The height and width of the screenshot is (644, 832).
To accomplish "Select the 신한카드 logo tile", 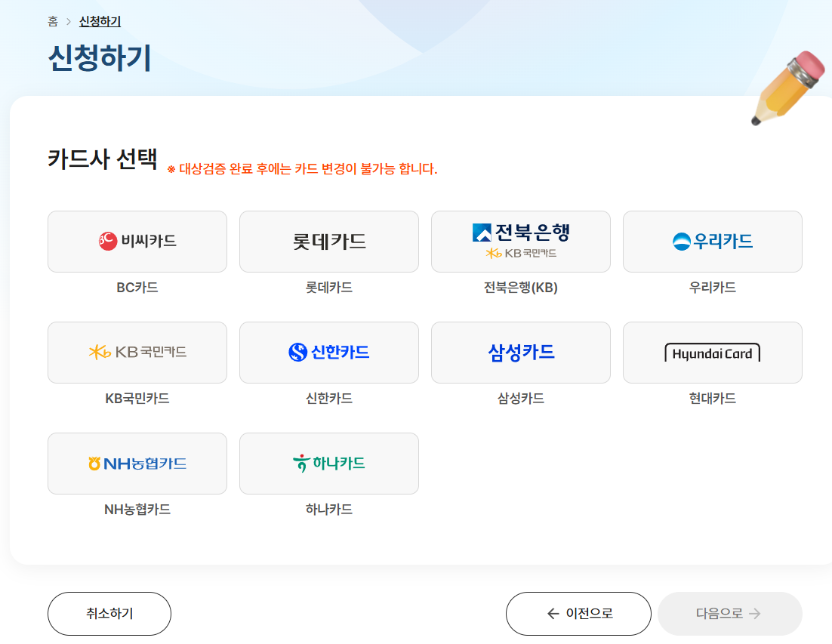I will (x=329, y=353).
